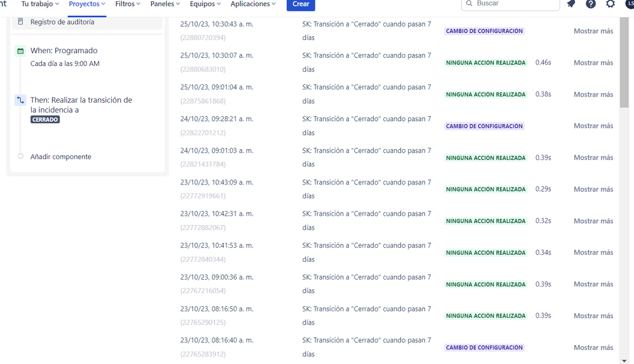This screenshot has height=364, width=634.
Task: Show more for 23/10/23 10:42:31 entry
Action: point(593,221)
